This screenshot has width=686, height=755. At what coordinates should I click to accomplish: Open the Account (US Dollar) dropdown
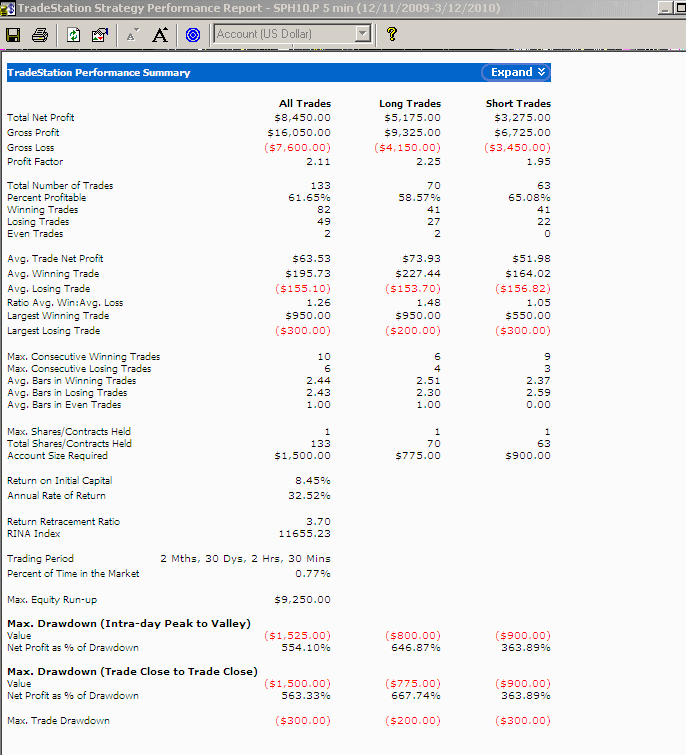pyautogui.click(x=293, y=34)
